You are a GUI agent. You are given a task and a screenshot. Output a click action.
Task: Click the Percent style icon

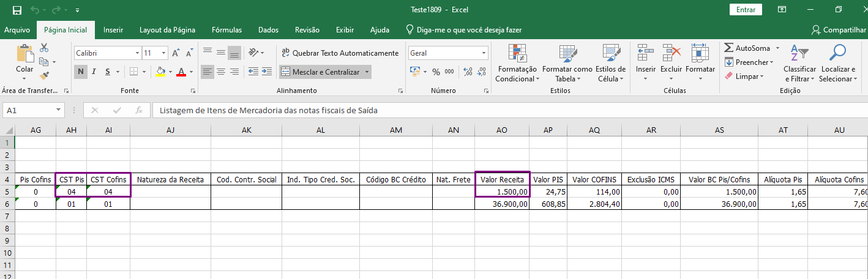pyautogui.click(x=436, y=72)
